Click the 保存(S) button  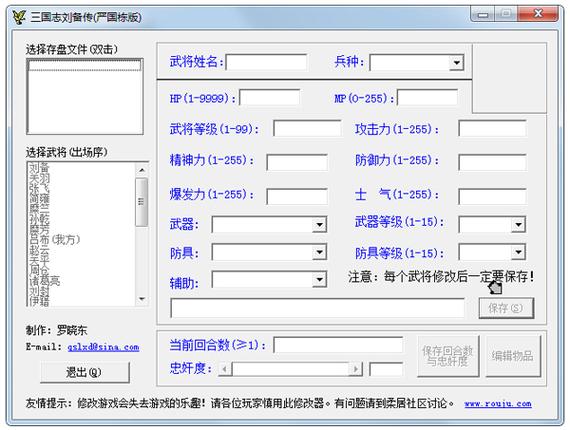click(x=506, y=308)
